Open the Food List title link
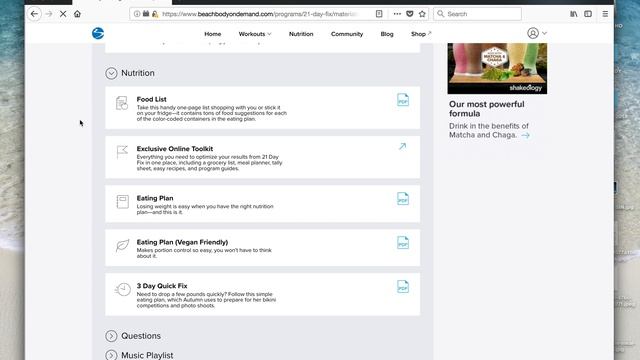The width and height of the screenshot is (640, 360). pos(151,99)
